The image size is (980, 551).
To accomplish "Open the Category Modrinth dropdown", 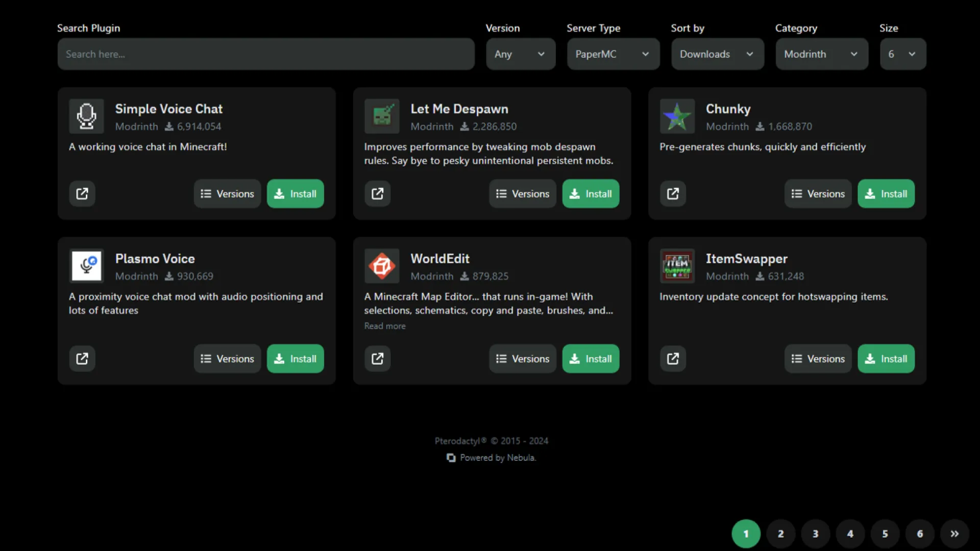I will [x=821, y=54].
